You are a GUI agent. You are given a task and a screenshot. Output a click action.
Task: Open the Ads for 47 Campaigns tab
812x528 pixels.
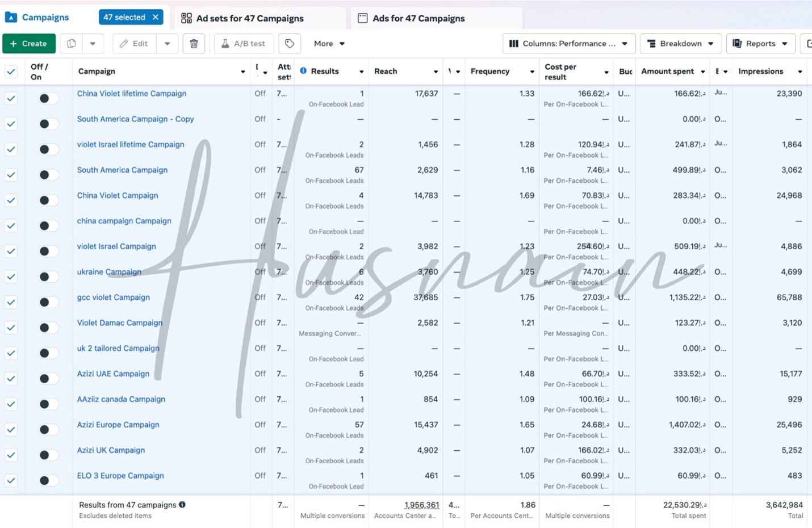418,18
